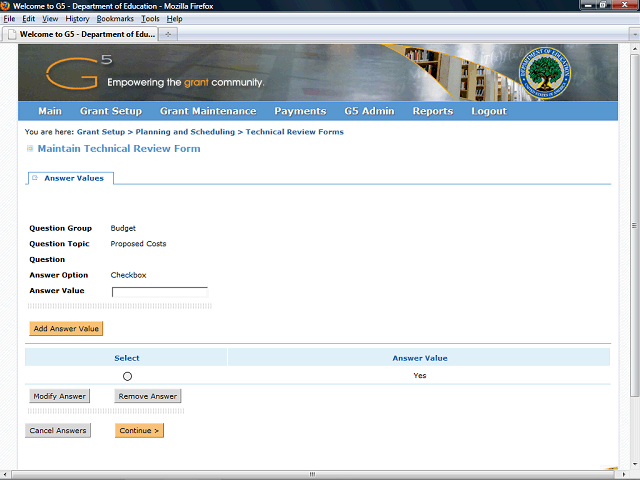Click the horizontal scrollbar thumb at bottom

(x=312, y=474)
